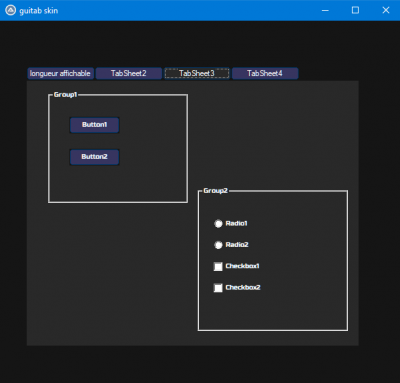The image size is (400, 383).
Task: Minimize the guitab skin window
Action: (325, 10)
